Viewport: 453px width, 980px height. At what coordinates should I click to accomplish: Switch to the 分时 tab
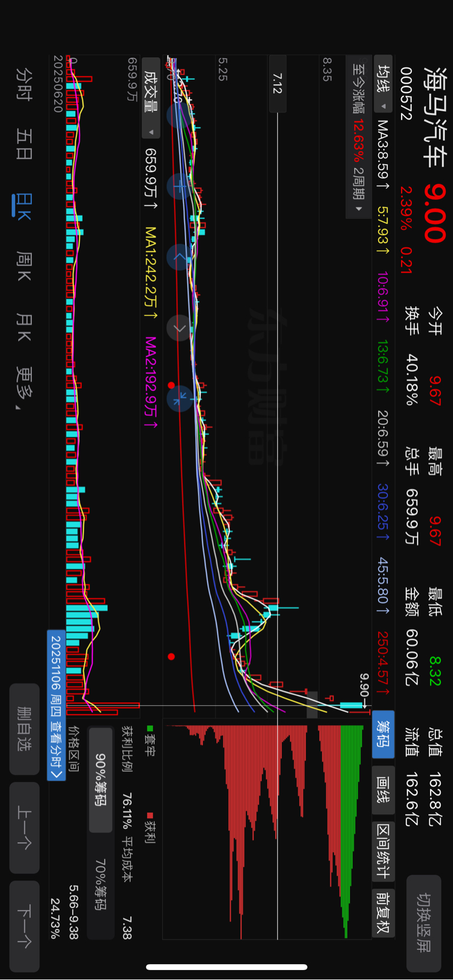[x=24, y=84]
